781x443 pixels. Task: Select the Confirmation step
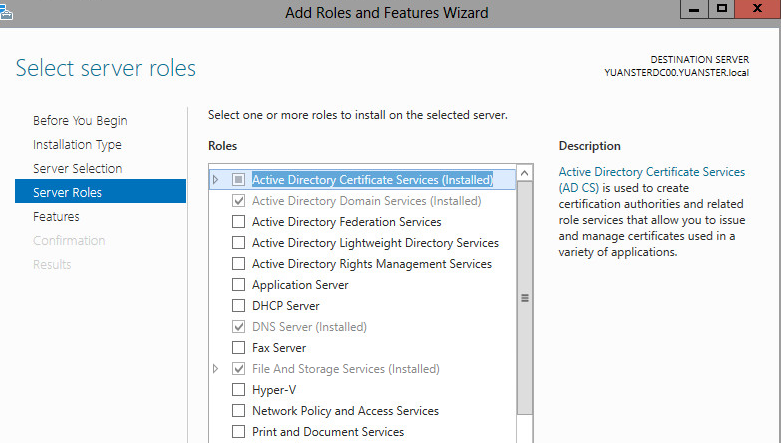point(69,240)
